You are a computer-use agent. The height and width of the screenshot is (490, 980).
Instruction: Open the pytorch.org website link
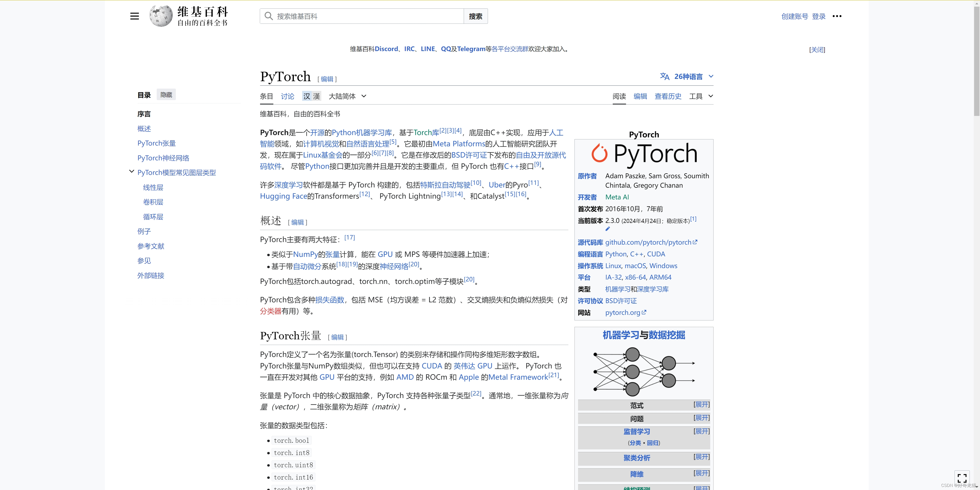click(626, 313)
